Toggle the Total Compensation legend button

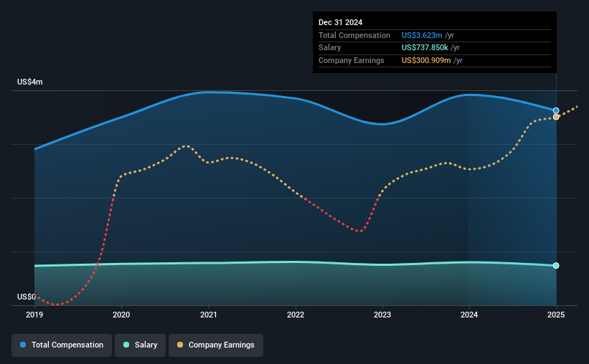[x=62, y=345]
